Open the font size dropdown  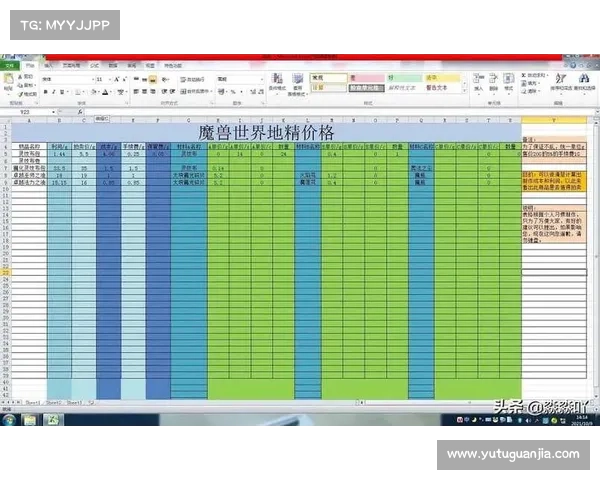98,78
